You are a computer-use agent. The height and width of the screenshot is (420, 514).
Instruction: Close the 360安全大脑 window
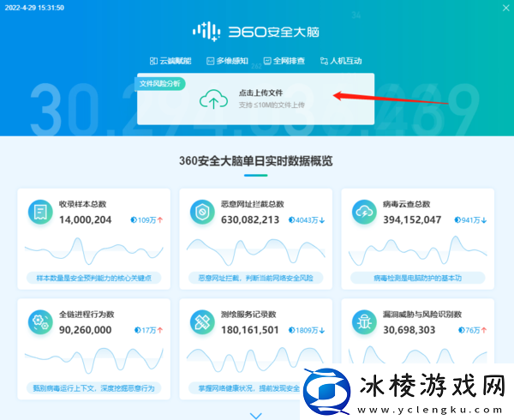(x=505, y=8)
